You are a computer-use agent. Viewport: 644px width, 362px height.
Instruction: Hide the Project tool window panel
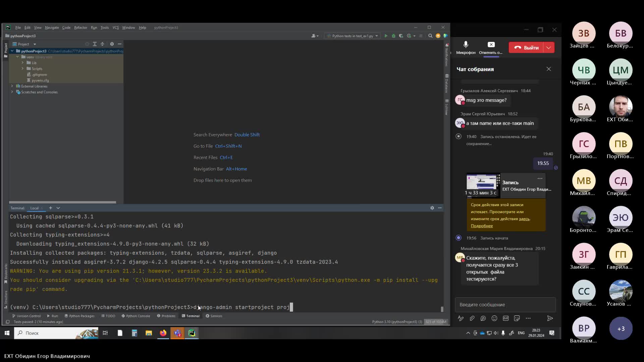pyautogui.click(x=119, y=44)
